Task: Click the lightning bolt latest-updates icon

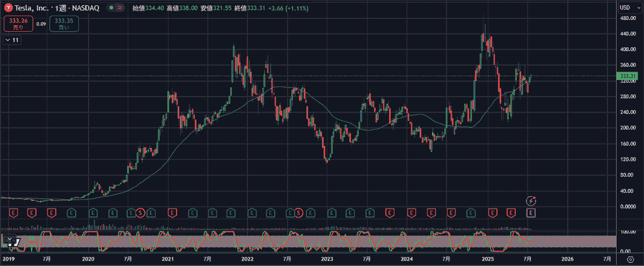Action: 531,200
